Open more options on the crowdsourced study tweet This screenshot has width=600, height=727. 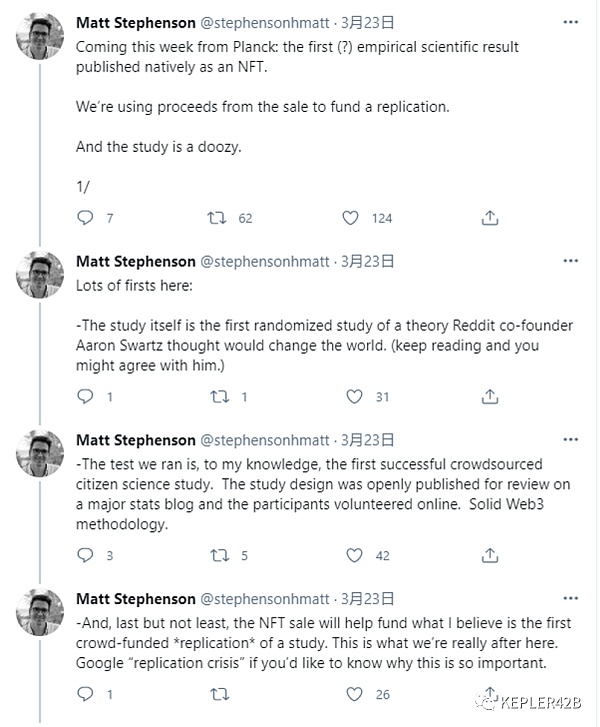tap(570, 439)
